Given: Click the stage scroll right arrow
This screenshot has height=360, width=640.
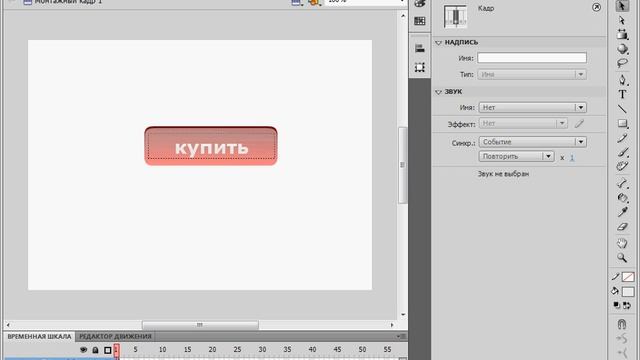Looking at the screenshot, I should (x=392, y=325).
